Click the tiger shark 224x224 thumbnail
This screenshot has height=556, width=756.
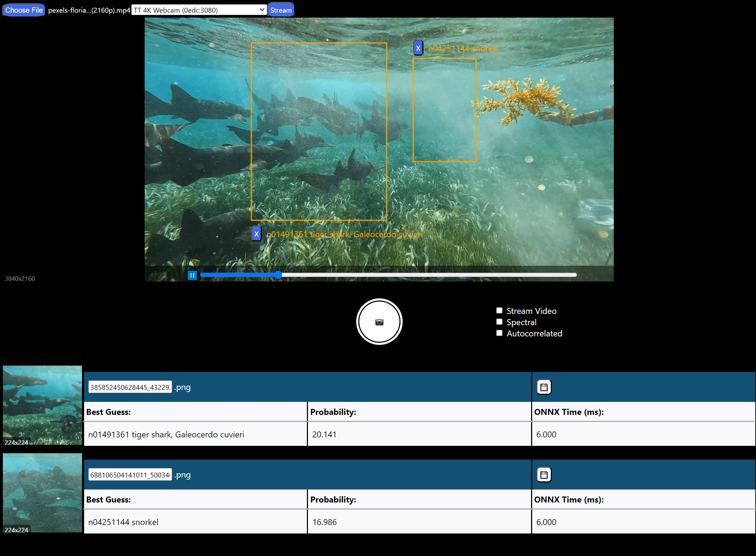click(42, 405)
